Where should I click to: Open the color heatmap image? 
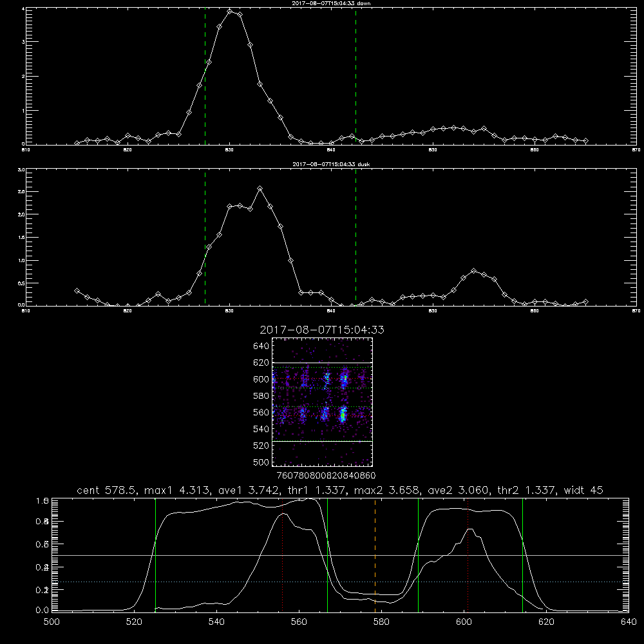click(x=323, y=402)
